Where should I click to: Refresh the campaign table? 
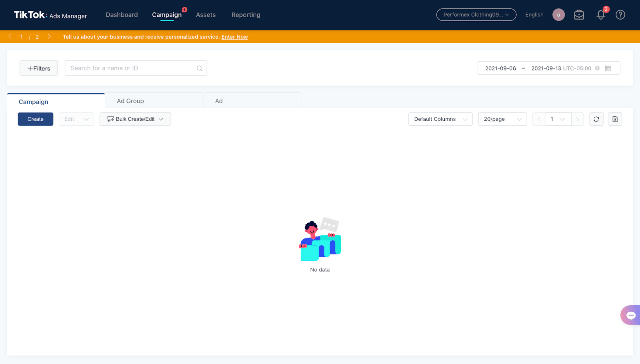[596, 119]
